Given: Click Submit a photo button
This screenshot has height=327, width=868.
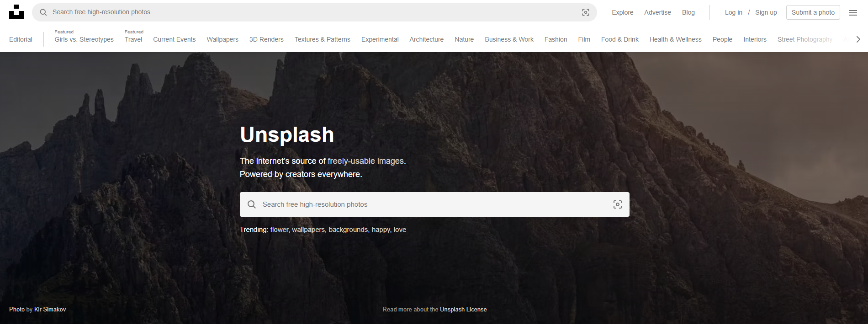Looking at the screenshot, I should point(813,12).
